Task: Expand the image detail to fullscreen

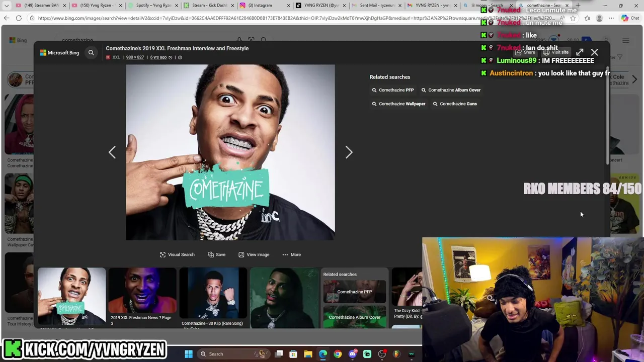Action: tap(580, 52)
